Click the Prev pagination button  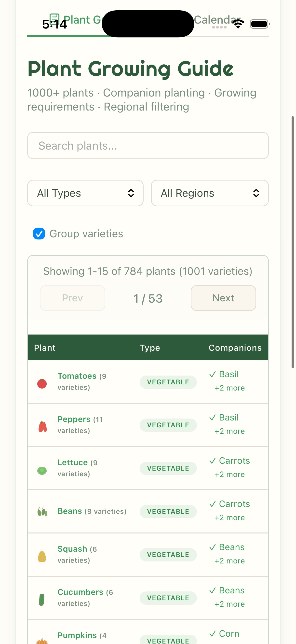(x=72, y=298)
